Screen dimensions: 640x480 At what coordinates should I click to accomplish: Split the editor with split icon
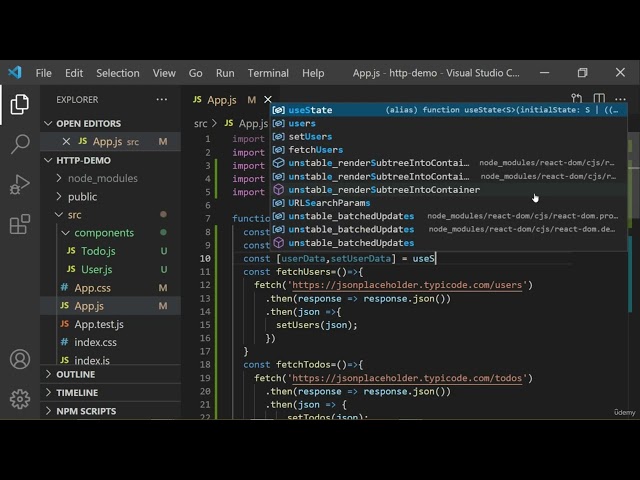[599, 98]
